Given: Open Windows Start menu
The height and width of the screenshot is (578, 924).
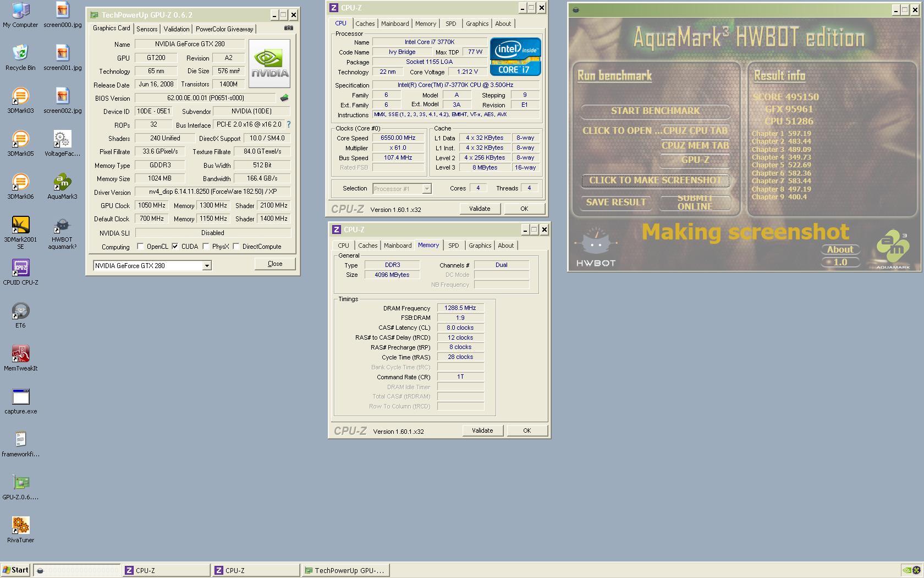Looking at the screenshot, I should tap(16, 570).
